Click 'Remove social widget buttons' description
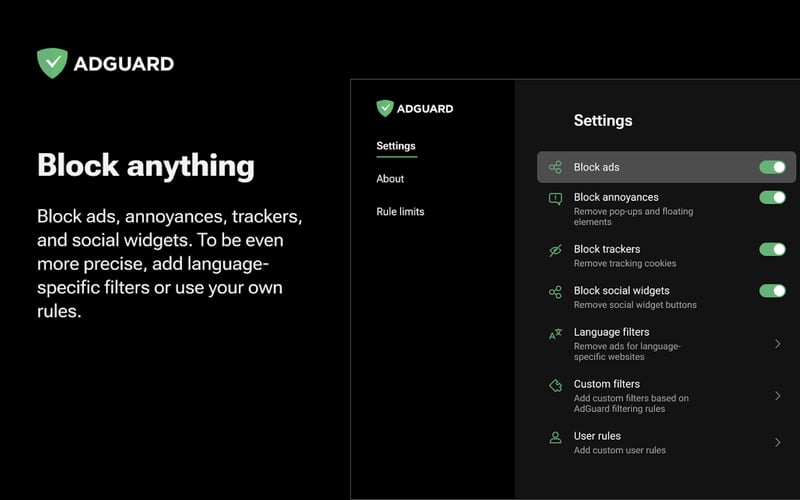Image resolution: width=800 pixels, height=500 pixels. pos(635,305)
